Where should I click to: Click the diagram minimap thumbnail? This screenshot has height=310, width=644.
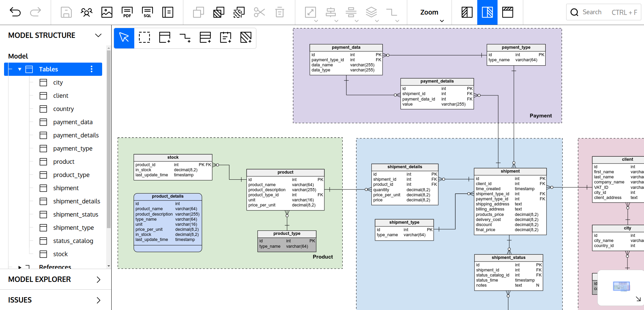point(621,286)
